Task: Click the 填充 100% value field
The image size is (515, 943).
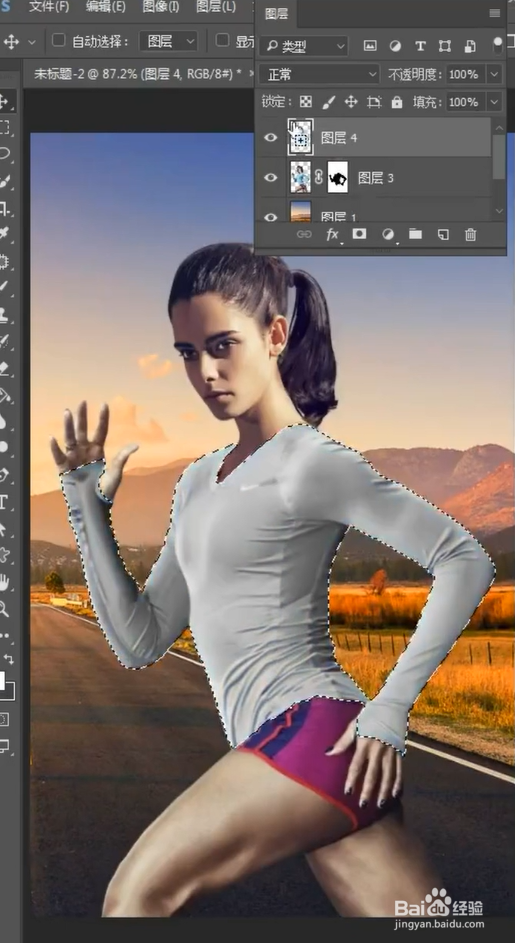Action: [x=464, y=102]
